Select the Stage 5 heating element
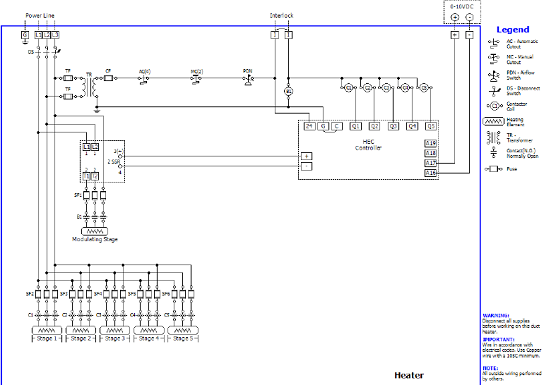 pos(183,330)
